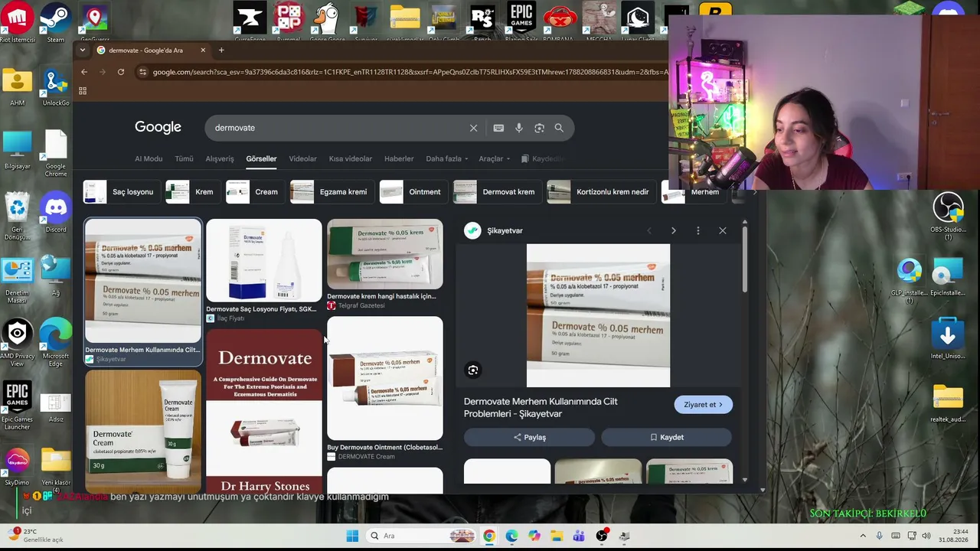
Task: Open the Şikayetvar source site icon
Action: (472, 230)
